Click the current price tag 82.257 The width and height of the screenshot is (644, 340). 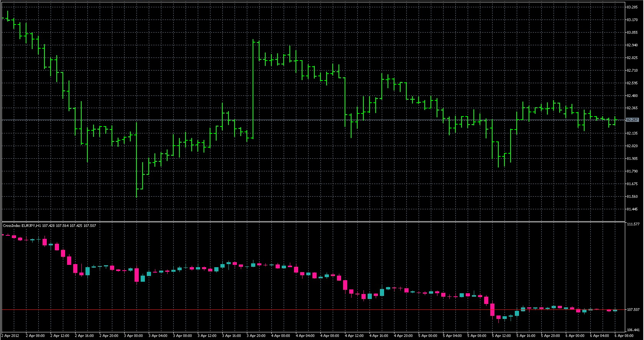632,120
